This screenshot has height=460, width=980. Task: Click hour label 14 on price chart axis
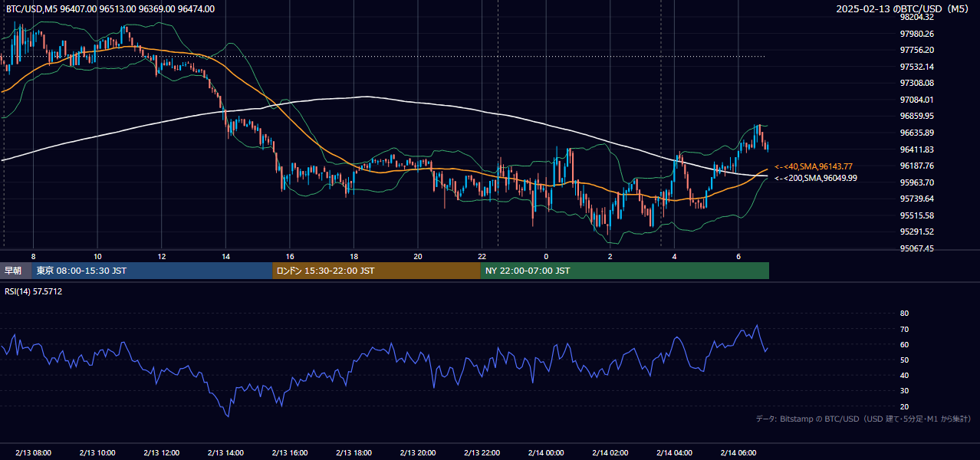(225, 256)
